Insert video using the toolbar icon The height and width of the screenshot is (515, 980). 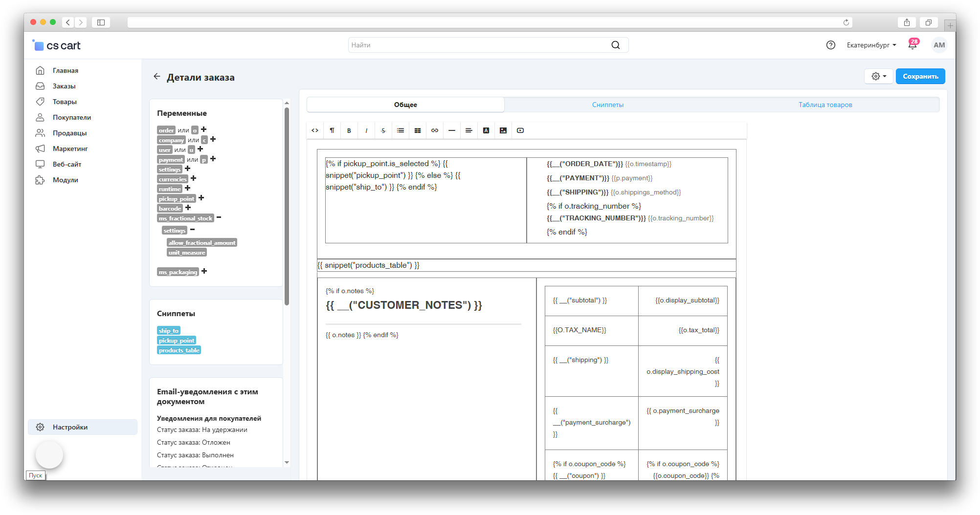pyautogui.click(x=520, y=130)
